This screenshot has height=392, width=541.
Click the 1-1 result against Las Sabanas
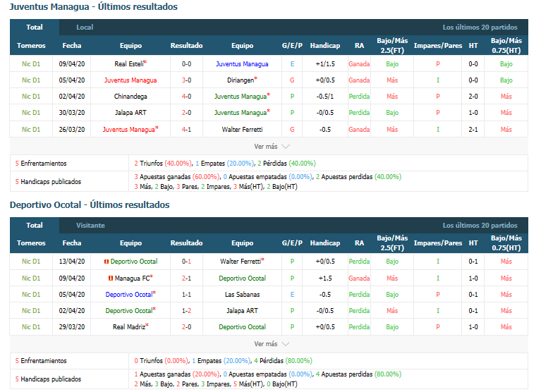click(186, 295)
